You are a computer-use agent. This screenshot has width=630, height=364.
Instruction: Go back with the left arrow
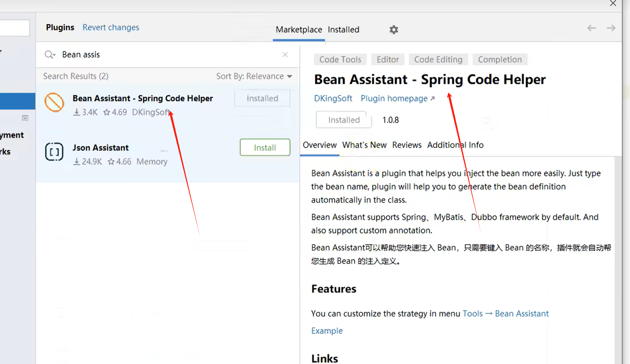592,28
